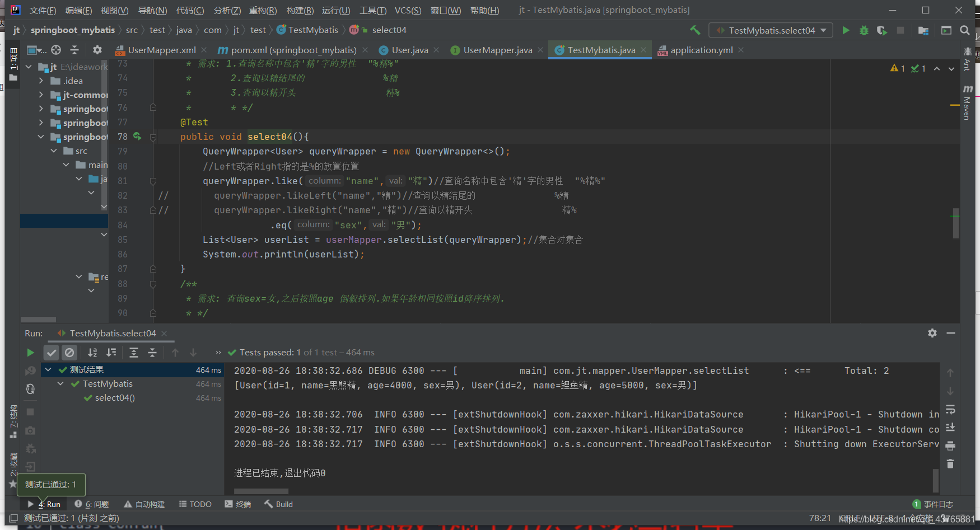980x530 pixels.
Task: Collapse 测试结果 root node
Action: 48,369
